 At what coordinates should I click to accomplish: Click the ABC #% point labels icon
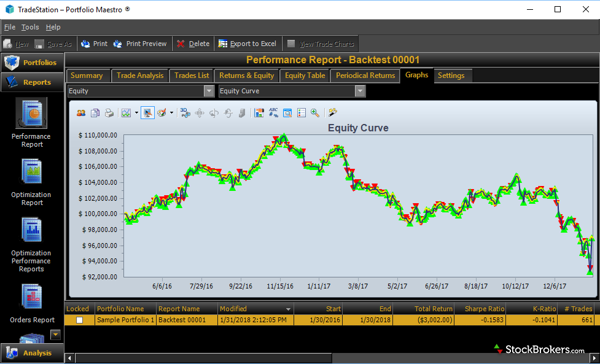click(x=273, y=113)
